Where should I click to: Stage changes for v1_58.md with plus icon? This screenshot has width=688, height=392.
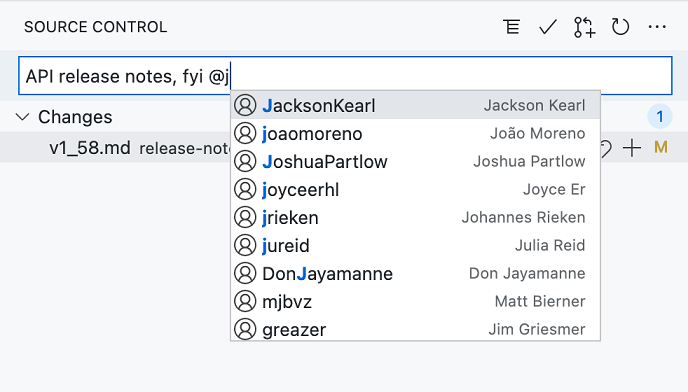pyautogui.click(x=632, y=148)
